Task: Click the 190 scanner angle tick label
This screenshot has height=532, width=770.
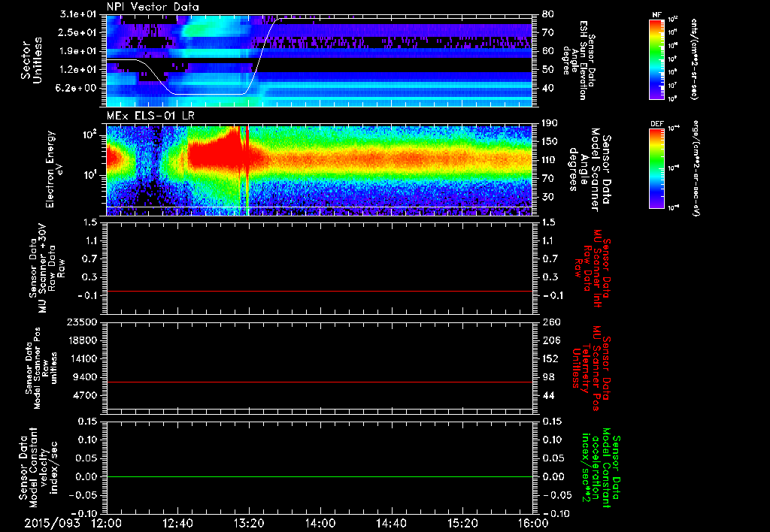Action: point(550,123)
